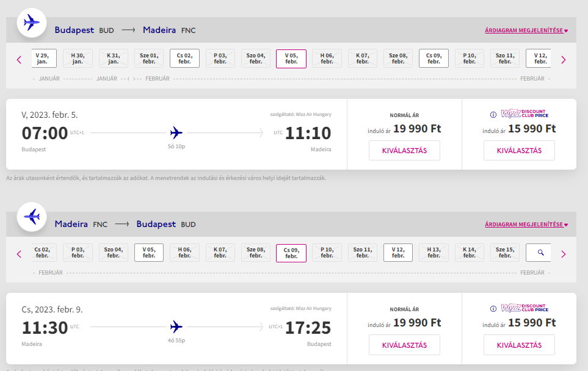588x371 pixels.
Task: Show later return dates with right arrow
Action: point(563,254)
